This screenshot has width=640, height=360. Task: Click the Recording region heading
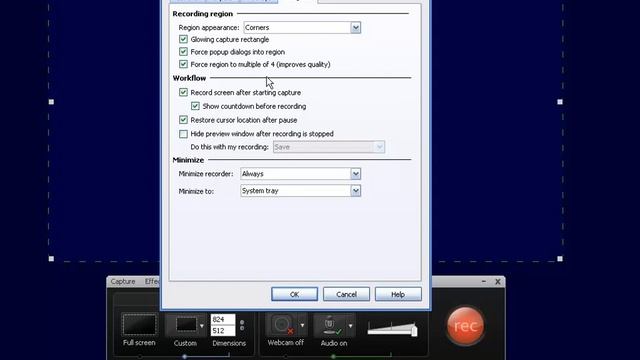(x=202, y=13)
